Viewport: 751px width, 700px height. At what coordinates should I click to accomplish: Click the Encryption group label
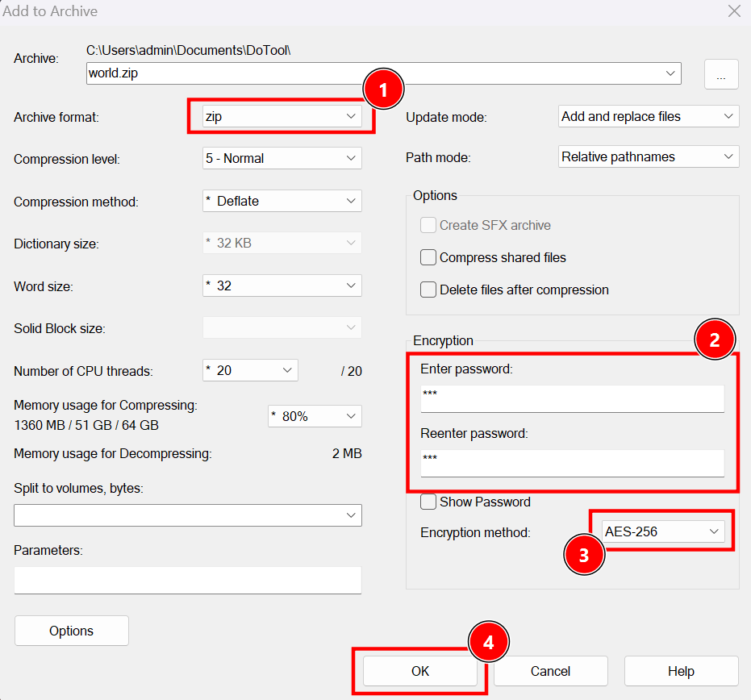(443, 340)
